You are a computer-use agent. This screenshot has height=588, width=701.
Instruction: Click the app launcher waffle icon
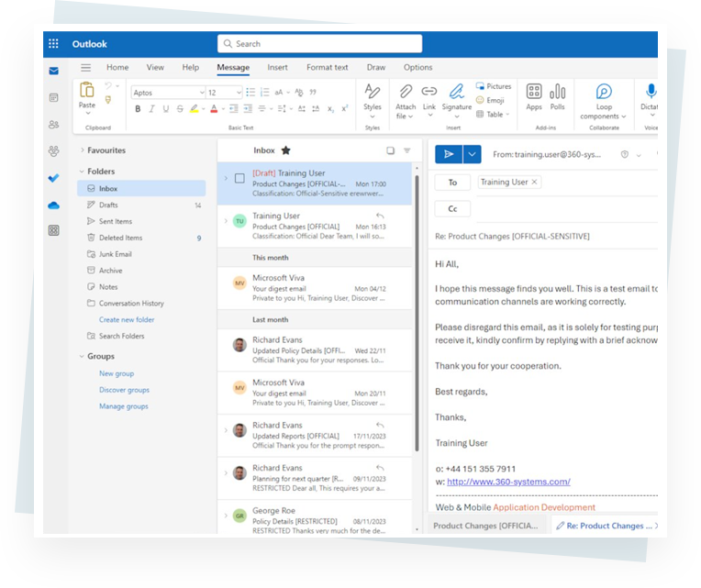click(54, 44)
